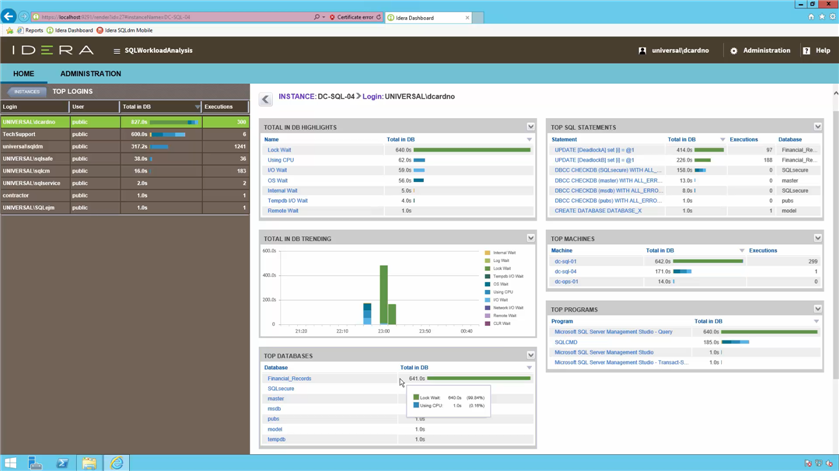Open Server Manager from the taskbar
839x471 pixels.
35,463
